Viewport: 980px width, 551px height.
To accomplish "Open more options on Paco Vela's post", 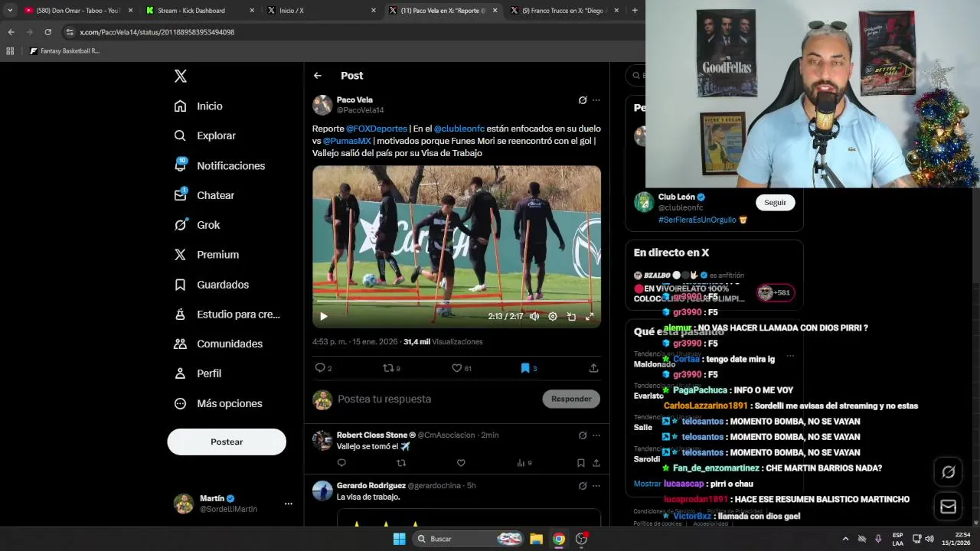I will pyautogui.click(x=596, y=100).
